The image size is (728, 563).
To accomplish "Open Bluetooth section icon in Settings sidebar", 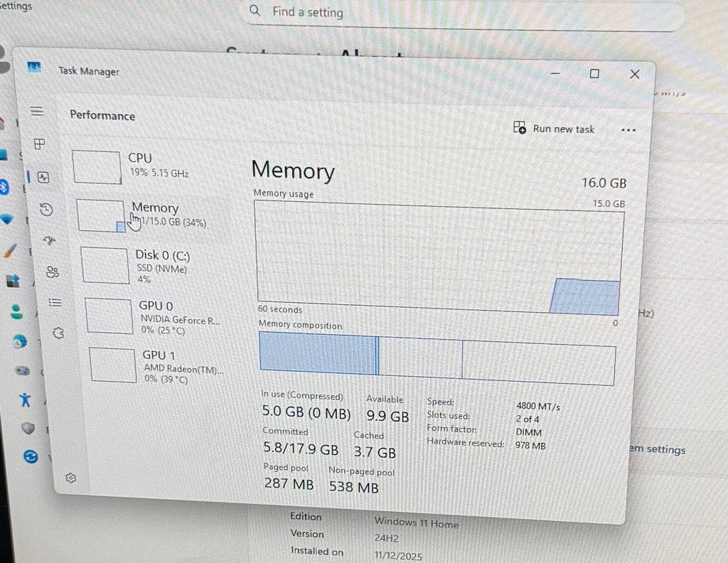I will point(4,188).
